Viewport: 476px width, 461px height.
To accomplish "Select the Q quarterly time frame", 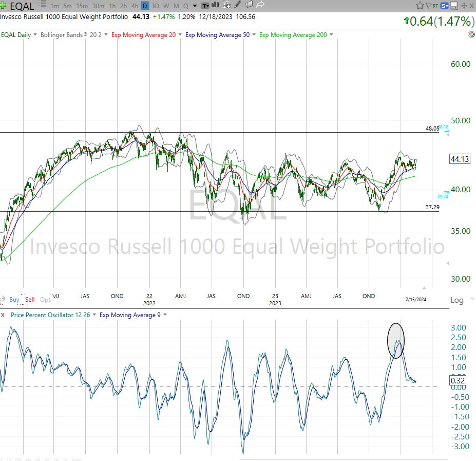I will (x=185, y=6).
